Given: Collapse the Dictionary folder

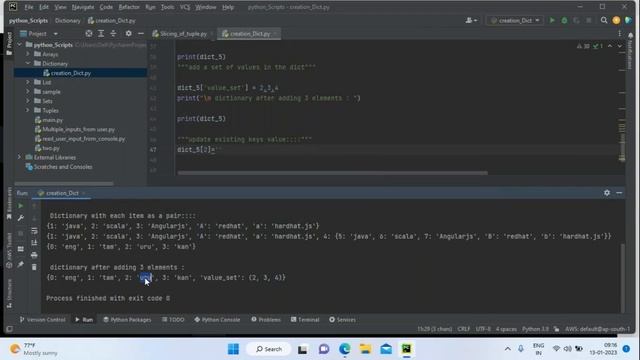Looking at the screenshot, I should 28,63.
